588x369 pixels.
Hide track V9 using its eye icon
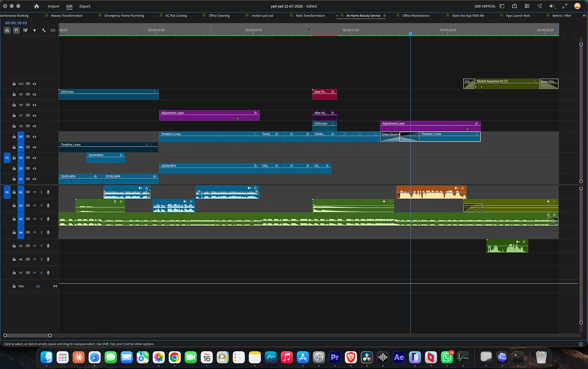(34, 94)
